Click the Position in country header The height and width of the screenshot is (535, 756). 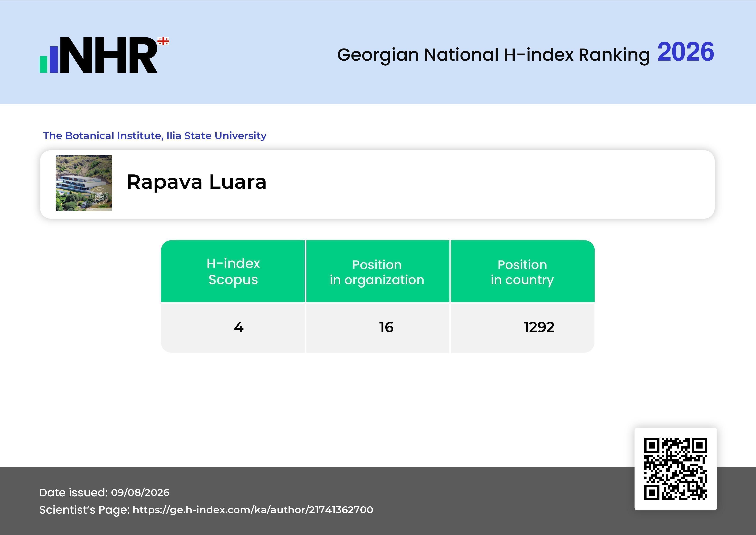point(523,271)
